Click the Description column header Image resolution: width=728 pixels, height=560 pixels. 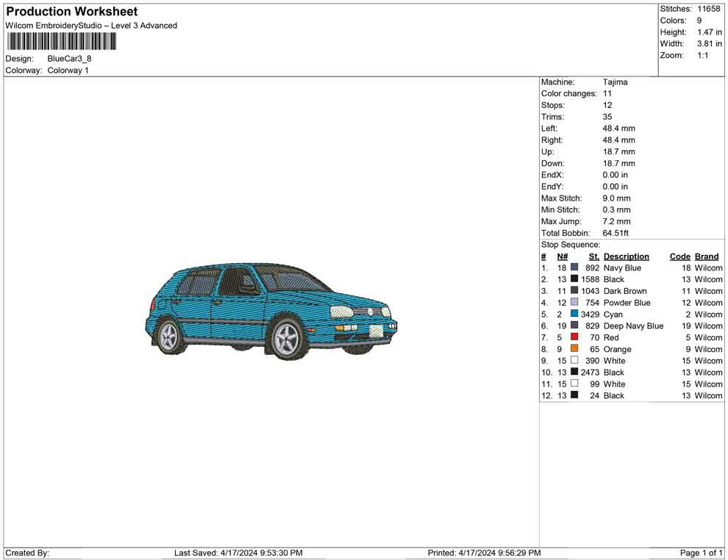(627, 256)
